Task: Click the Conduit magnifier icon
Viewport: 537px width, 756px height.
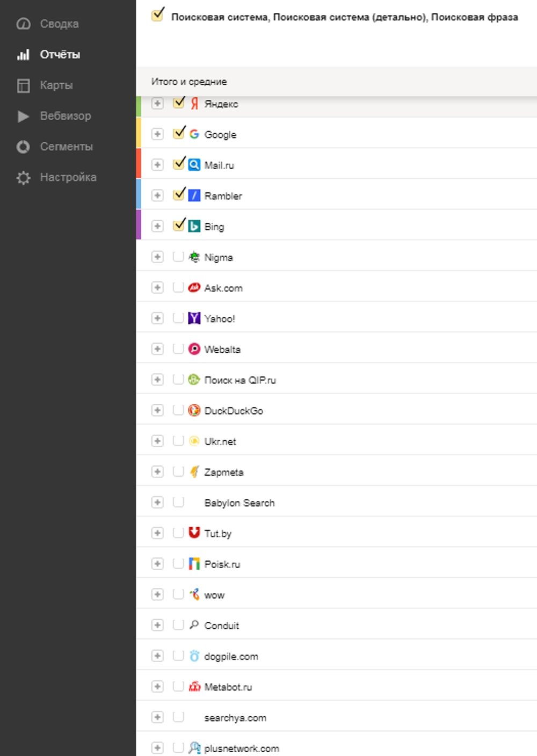Action: coord(194,624)
